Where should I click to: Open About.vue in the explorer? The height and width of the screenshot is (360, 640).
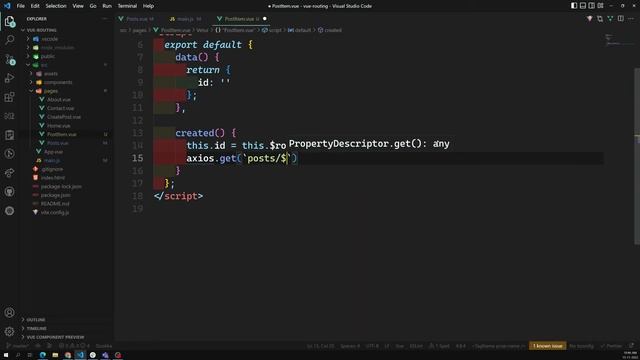coord(59,100)
